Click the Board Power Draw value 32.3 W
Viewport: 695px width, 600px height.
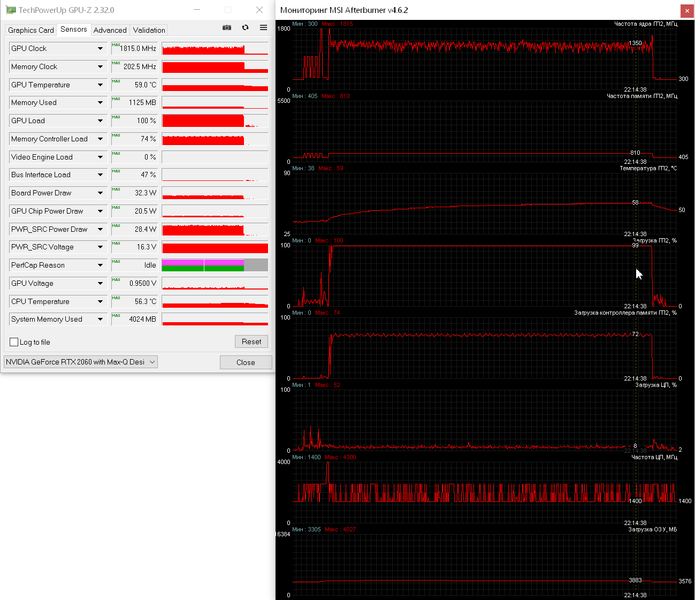click(x=135, y=193)
